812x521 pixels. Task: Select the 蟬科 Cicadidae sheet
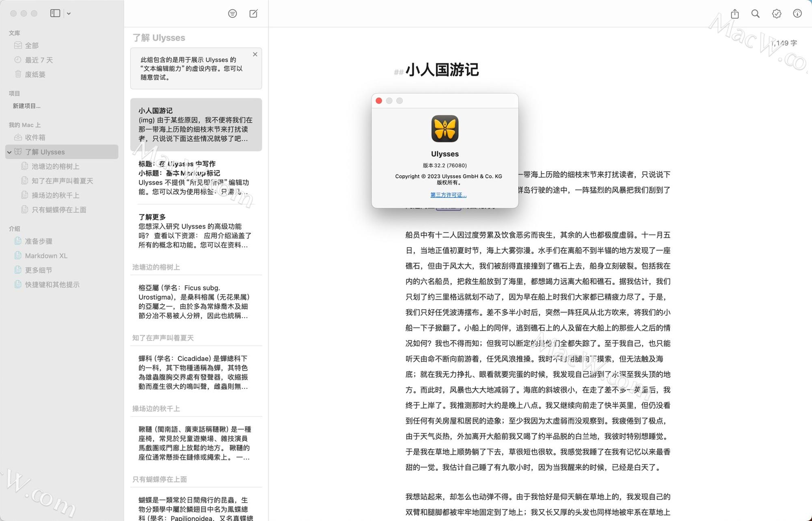click(196, 372)
